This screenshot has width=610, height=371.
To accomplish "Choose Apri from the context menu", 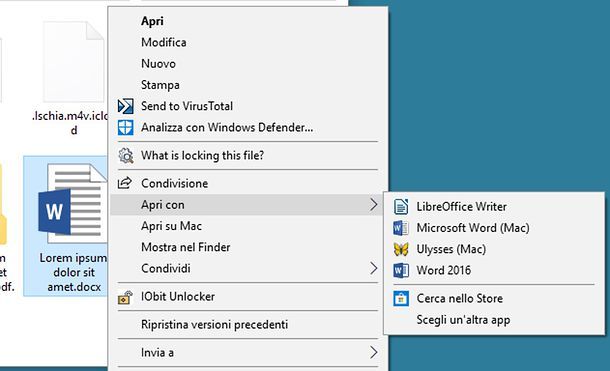I will click(248, 21).
